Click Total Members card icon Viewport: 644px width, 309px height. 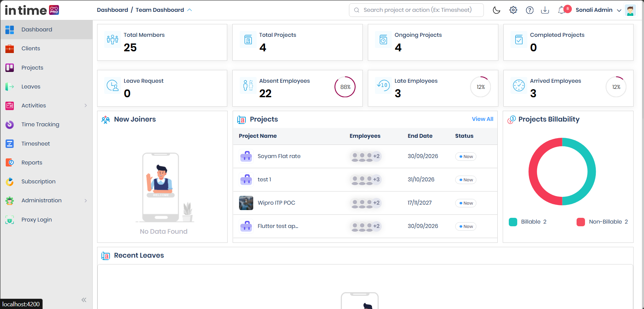pyautogui.click(x=112, y=40)
